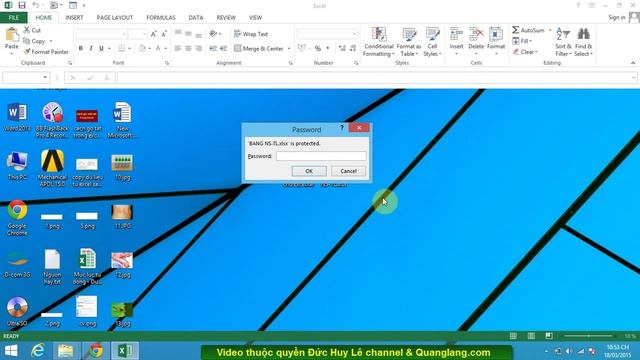Toggle Italic formatting
Screen dimensions: 640x360
coord(91,48)
